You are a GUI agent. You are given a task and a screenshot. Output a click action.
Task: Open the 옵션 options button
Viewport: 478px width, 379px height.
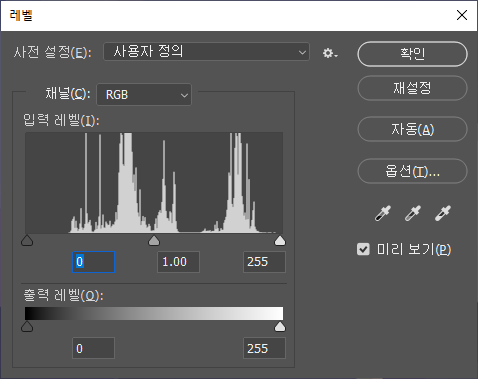[x=412, y=171]
